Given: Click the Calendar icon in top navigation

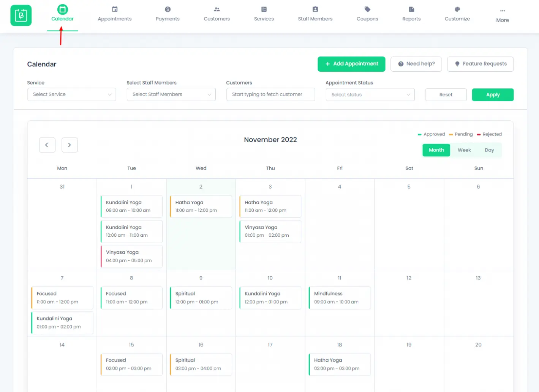Looking at the screenshot, I should (62, 9).
